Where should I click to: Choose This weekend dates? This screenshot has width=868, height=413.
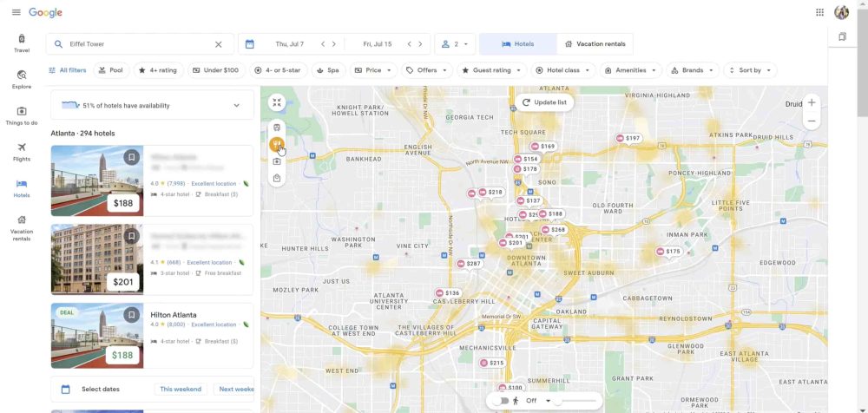pyautogui.click(x=181, y=390)
